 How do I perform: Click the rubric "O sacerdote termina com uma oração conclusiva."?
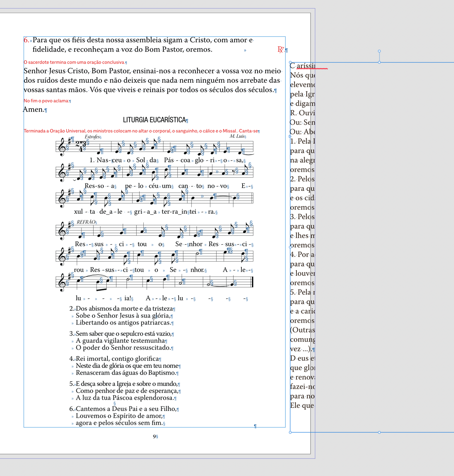tap(74, 62)
